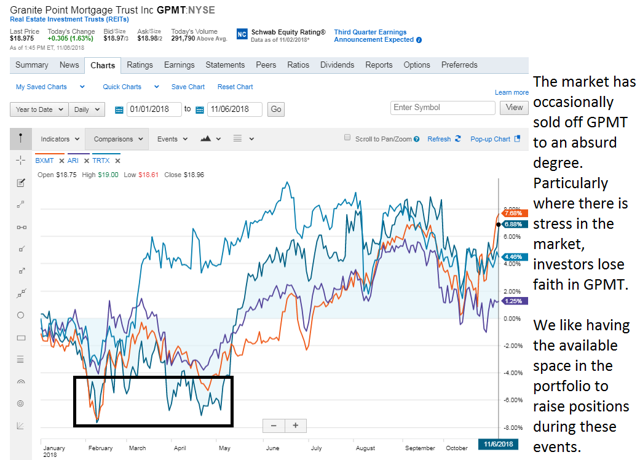Open the start date calendar picker
640x460 pixels.
(119, 110)
